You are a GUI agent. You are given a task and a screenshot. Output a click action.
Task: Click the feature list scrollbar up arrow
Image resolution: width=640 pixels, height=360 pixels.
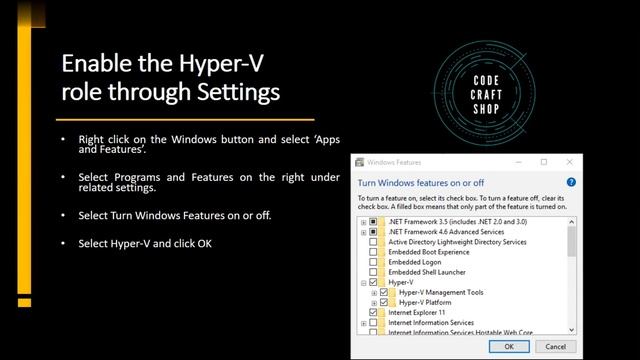571,222
